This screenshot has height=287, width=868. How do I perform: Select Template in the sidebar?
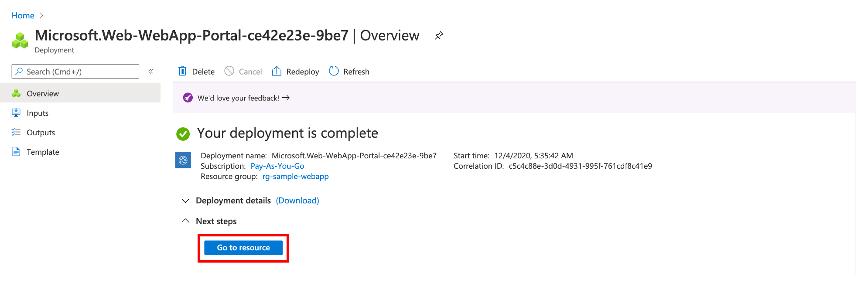coord(43,152)
